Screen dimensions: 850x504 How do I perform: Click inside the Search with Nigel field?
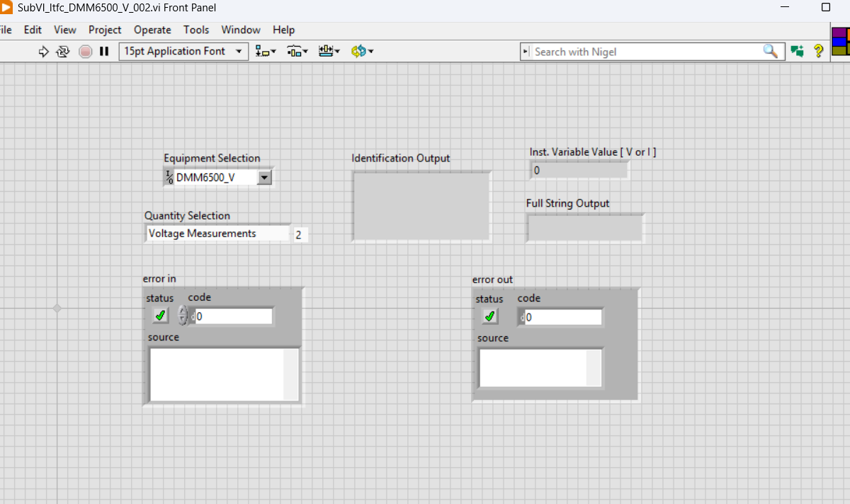click(646, 52)
